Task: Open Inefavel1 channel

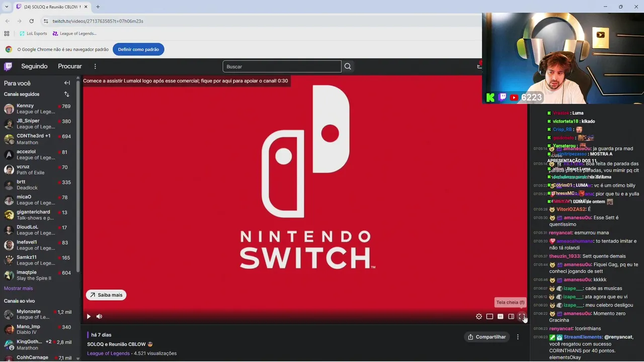Action: point(39,245)
